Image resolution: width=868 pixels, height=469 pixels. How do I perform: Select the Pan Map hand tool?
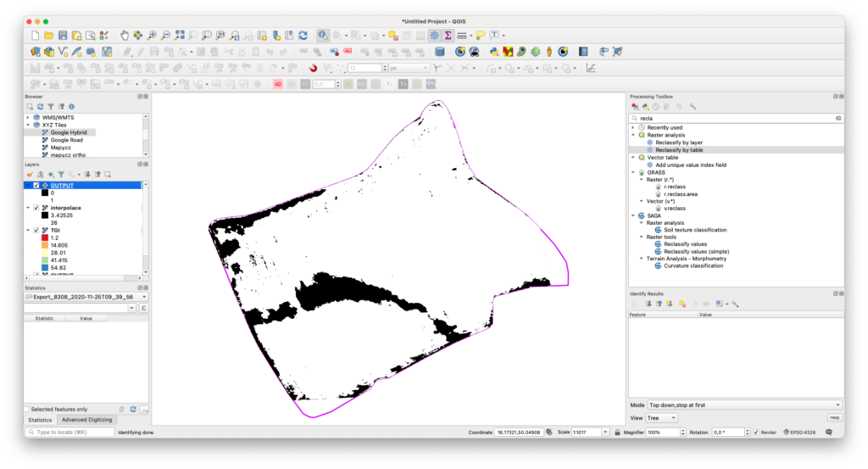pos(125,35)
